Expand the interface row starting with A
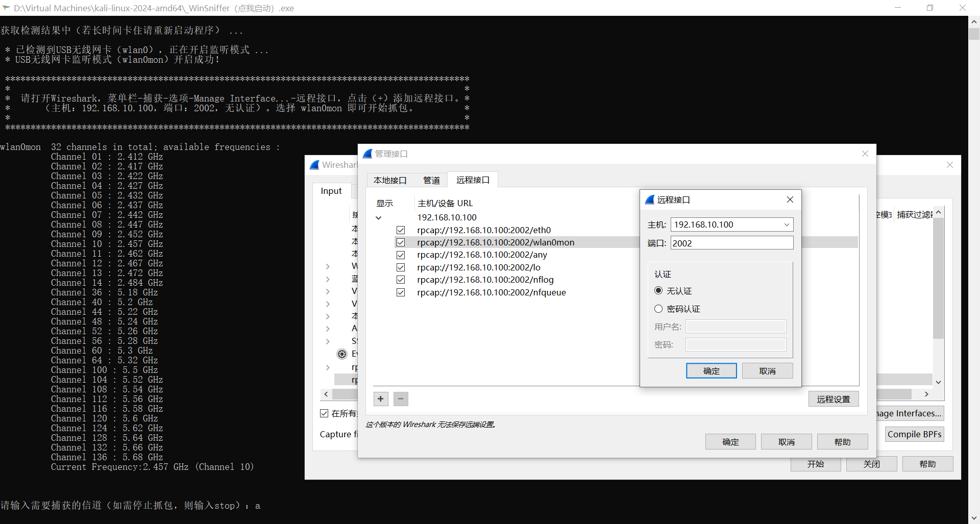 [328, 329]
